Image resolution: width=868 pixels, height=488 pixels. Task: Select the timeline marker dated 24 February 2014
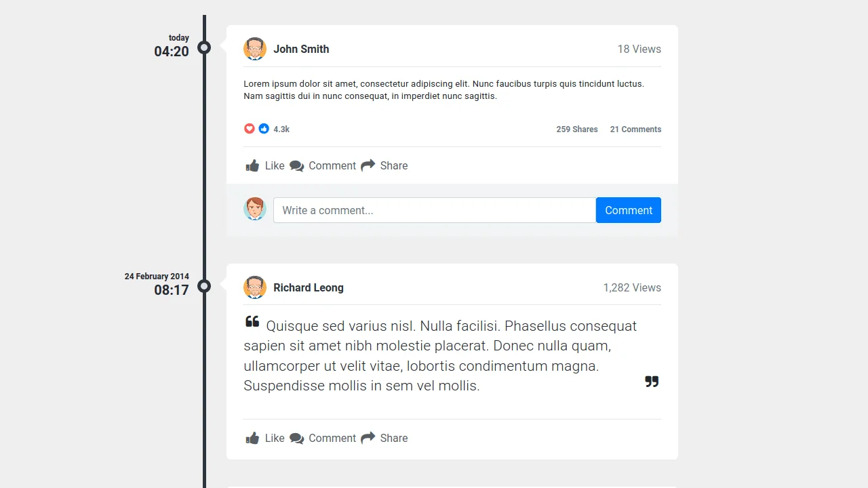coord(204,287)
